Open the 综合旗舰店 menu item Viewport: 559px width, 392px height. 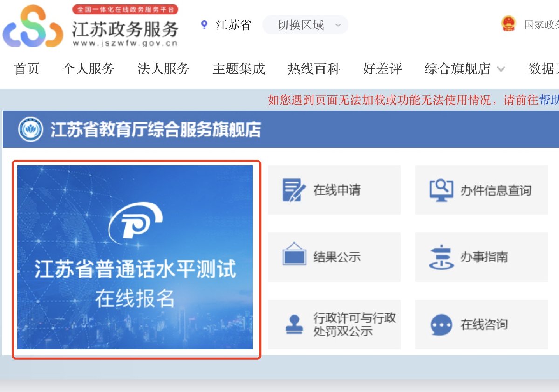(457, 69)
